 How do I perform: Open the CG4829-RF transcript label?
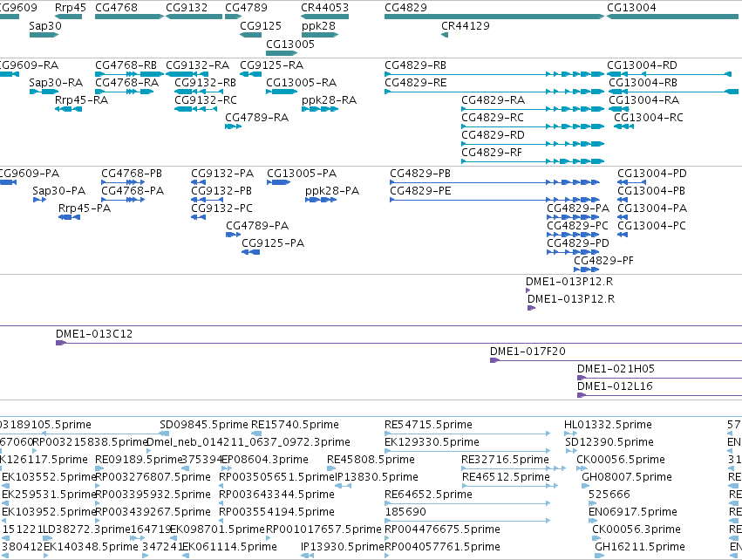click(492, 153)
